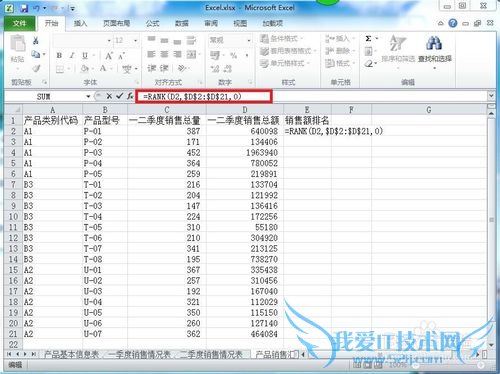This screenshot has width=500, height=374.
Task: Click the Merge and Center icon
Action: [x=191, y=54]
